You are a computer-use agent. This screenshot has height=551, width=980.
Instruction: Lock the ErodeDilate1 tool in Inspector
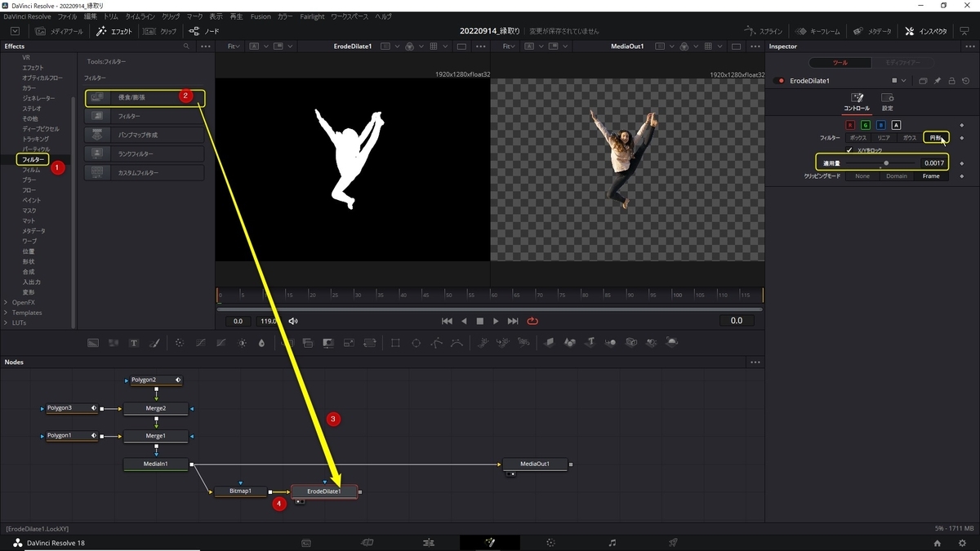coord(951,81)
